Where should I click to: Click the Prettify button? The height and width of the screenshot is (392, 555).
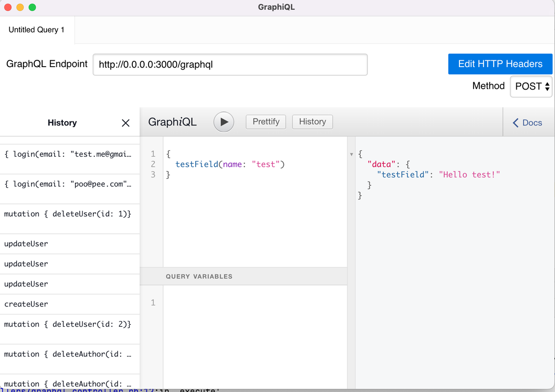point(266,122)
